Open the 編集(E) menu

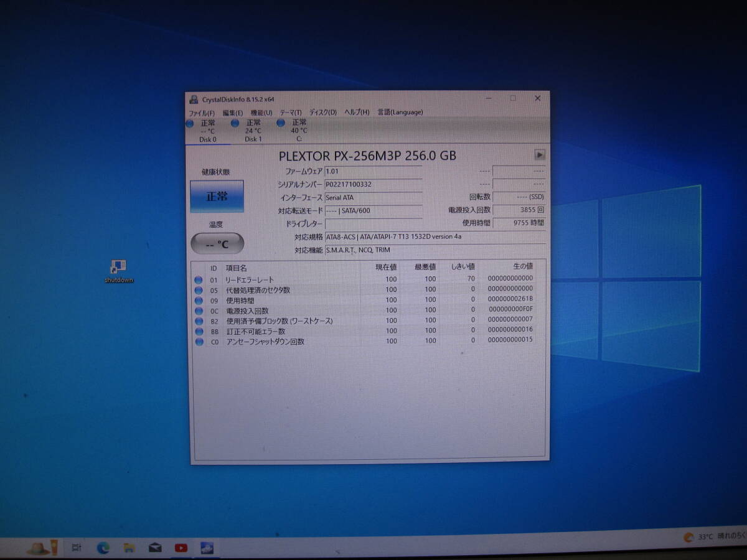coord(233,113)
